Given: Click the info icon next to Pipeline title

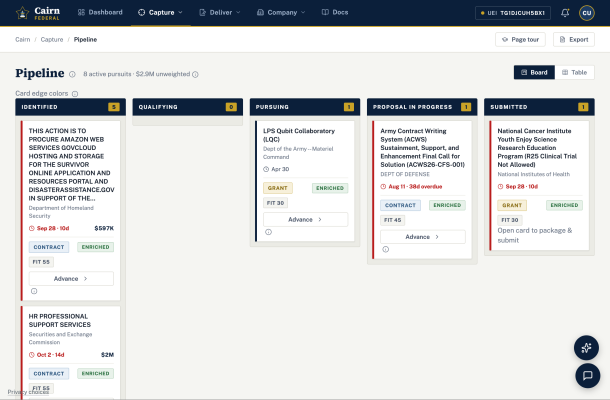Looking at the screenshot, I should [72, 74].
